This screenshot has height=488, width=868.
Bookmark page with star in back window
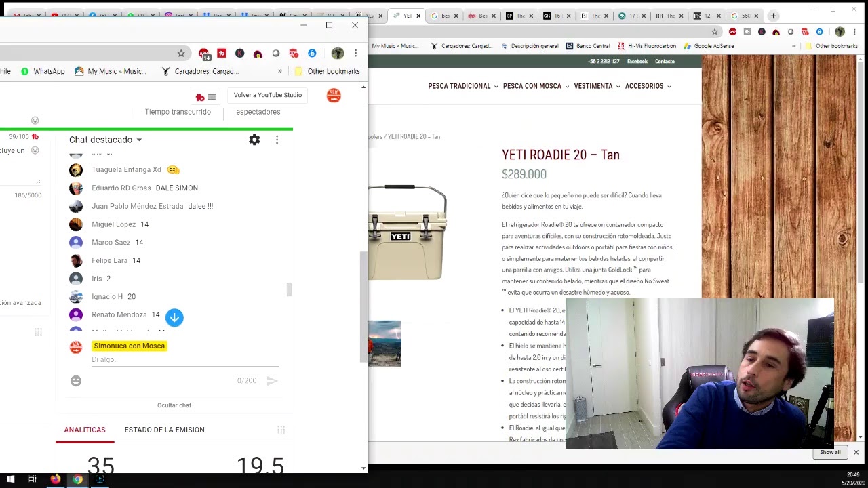coord(714,32)
